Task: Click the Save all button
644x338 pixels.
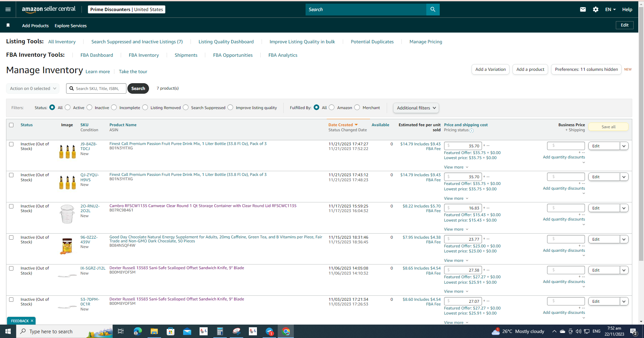Action: click(x=608, y=127)
